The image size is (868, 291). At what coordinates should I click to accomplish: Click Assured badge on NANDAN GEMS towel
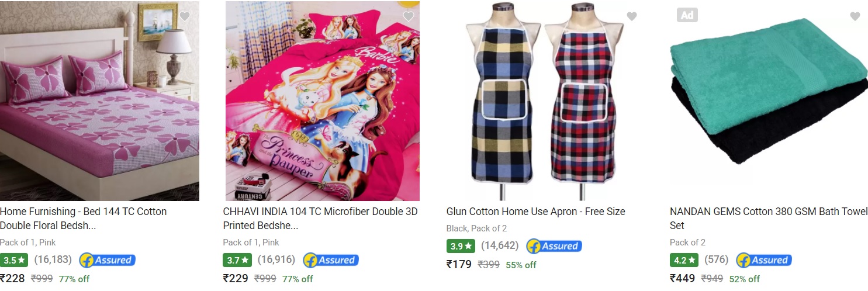point(764,260)
